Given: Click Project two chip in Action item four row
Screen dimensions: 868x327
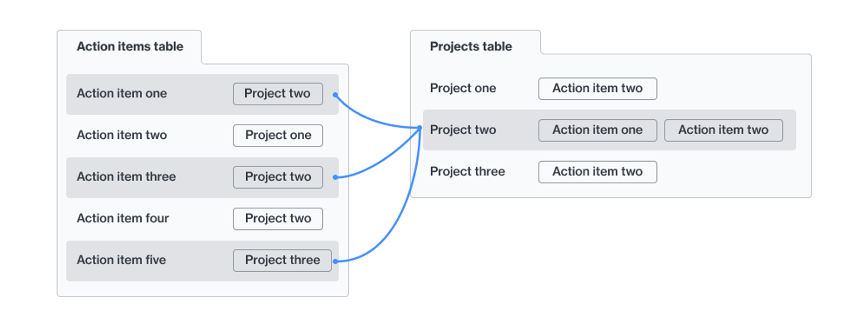Looking at the screenshot, I should 278,219.
